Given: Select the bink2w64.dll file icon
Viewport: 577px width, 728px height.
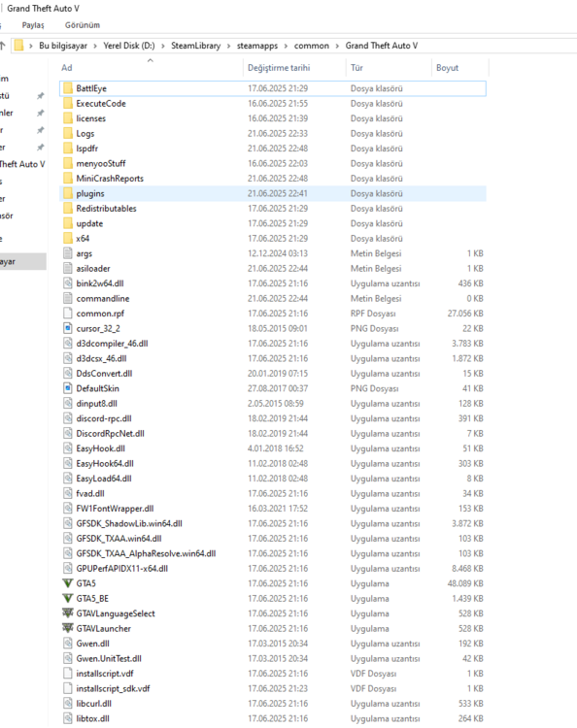Looking at the screenshot, I should tap(68, 283).
